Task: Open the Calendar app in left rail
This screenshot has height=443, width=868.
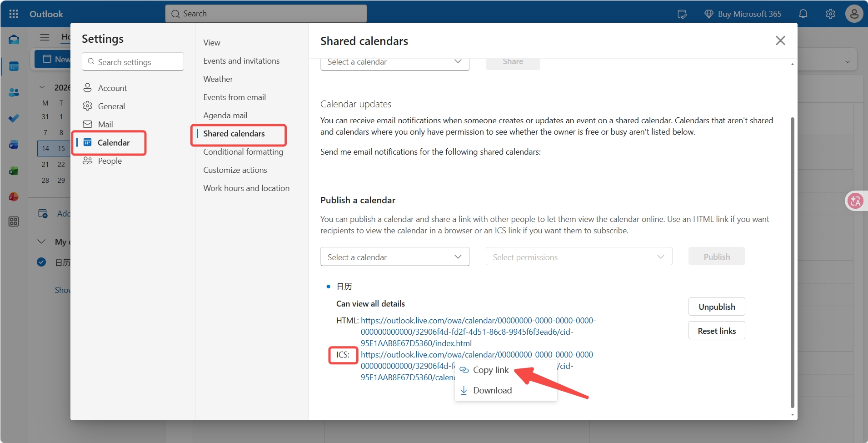Action: click(x=14, y=66)
